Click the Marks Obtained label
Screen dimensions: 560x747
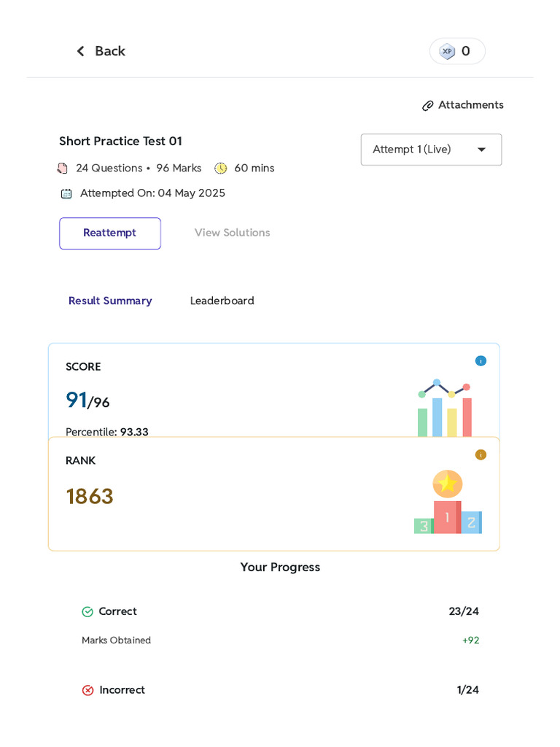coord(116,640)
